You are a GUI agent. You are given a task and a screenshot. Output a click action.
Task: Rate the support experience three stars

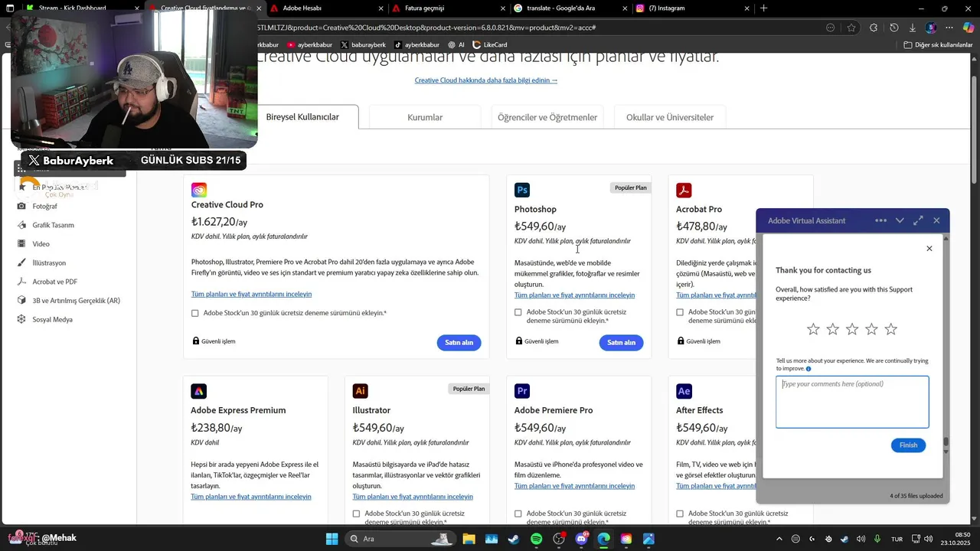coord(852,329)
